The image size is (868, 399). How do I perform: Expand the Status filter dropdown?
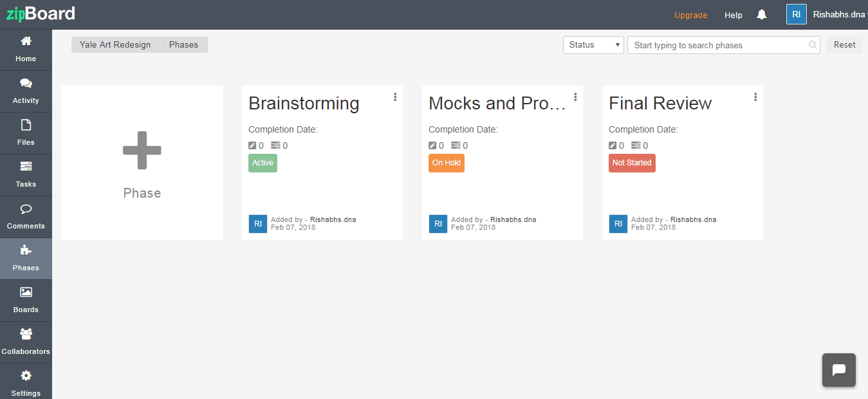[593, 45]
